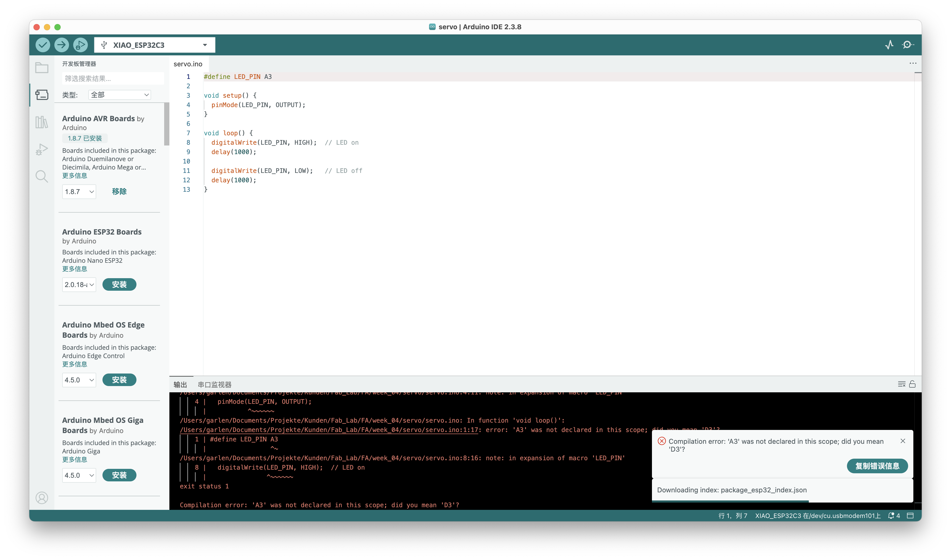Switch to the 串口监视器 serial monitor tab
This screenshot has width=951, height=560.
click(215, 384)
